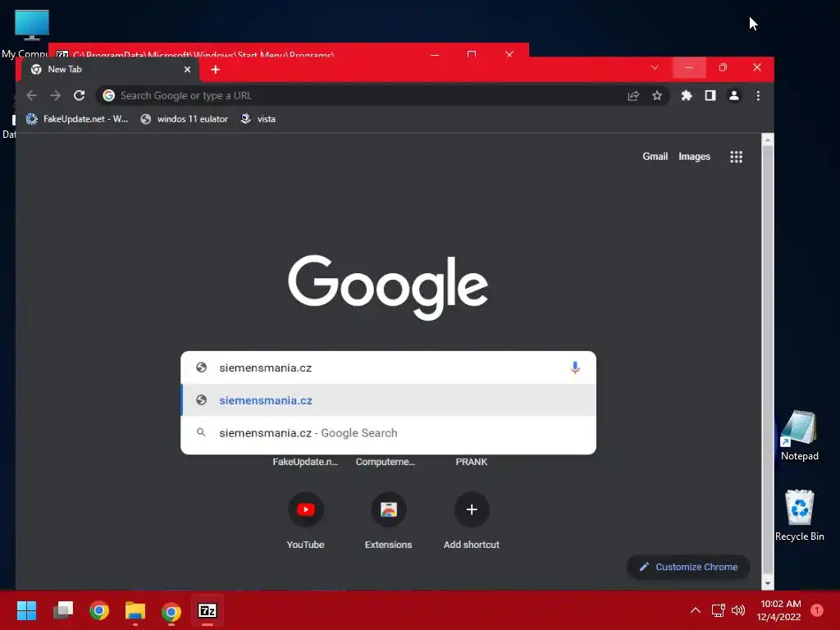The height and width of the screenshot is (630, 840).
Task: Open the vista bookmark
Action: (258, 119)
